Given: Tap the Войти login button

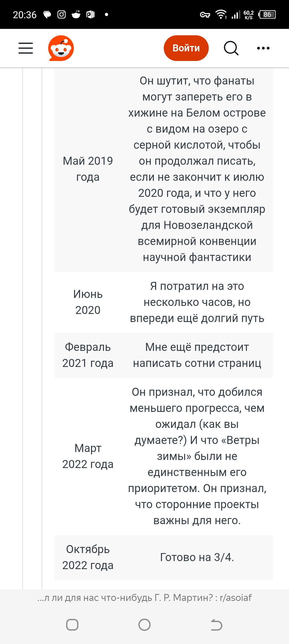Looking at the screenshot, I should click(x=186, y=48).
